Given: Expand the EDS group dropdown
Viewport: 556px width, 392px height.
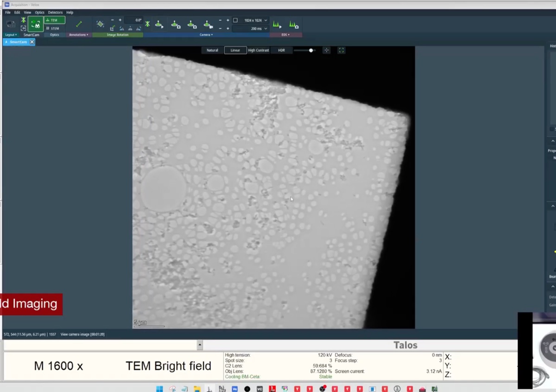Looking at the screenshot, I should 285,35.
